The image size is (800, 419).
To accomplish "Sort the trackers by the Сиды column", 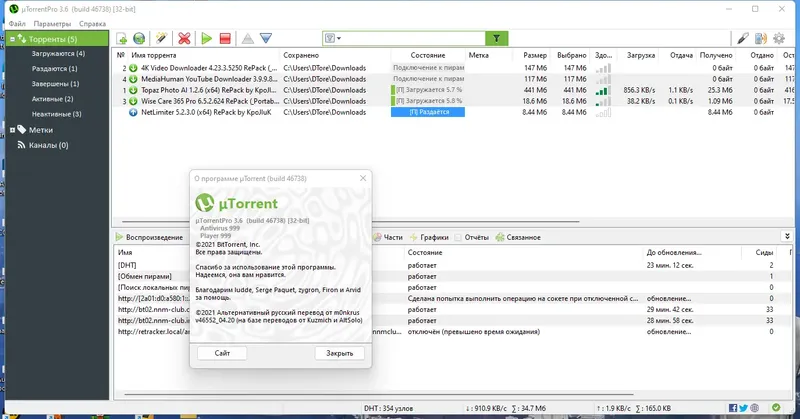I will pyautogui.click(x=764, y=253).
